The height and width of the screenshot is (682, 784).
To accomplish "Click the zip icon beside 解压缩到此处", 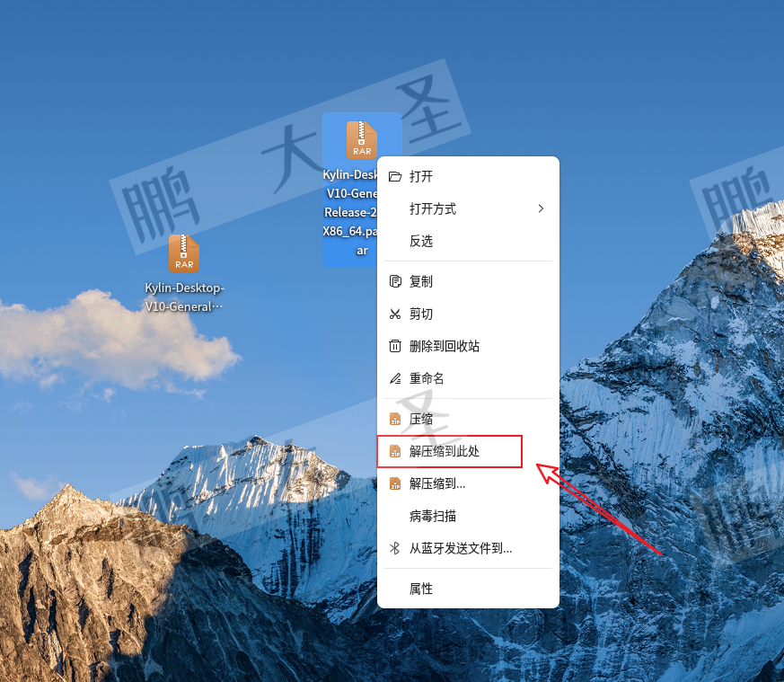I will click(395, 451).
